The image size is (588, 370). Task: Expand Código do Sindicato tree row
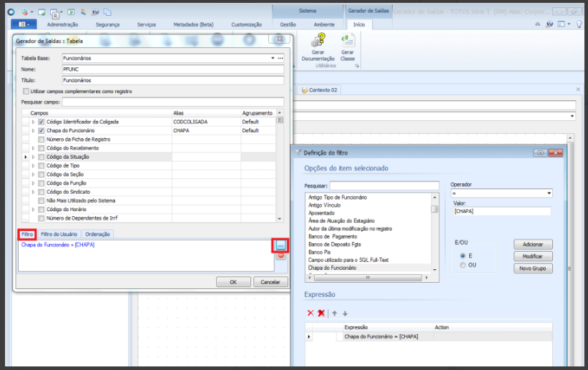point(33,192)
